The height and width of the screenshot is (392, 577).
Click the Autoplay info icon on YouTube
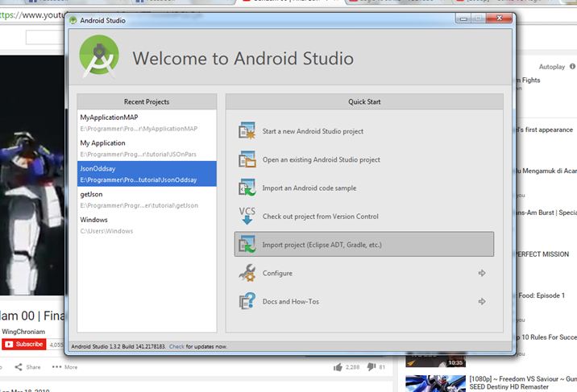572,67
